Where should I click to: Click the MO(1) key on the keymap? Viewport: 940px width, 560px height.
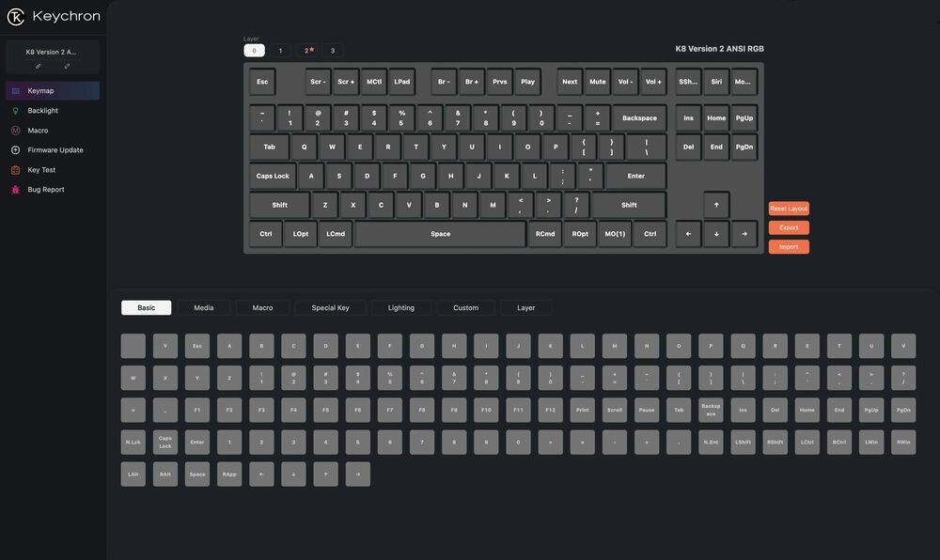point(614,233)
